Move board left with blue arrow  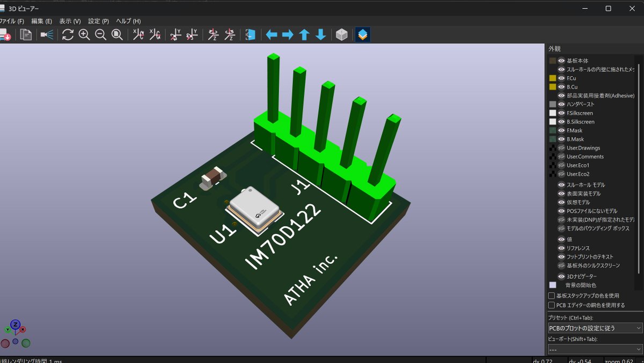coord(272,35)
